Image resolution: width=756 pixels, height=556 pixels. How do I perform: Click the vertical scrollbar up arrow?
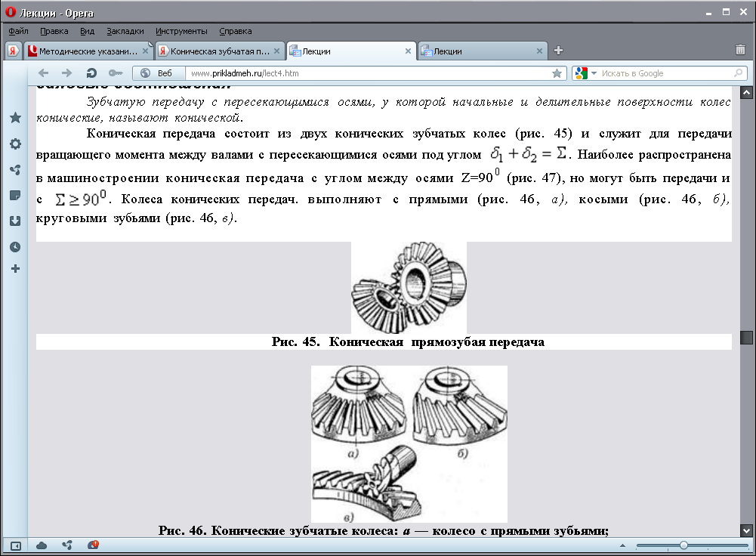point(746,93)
